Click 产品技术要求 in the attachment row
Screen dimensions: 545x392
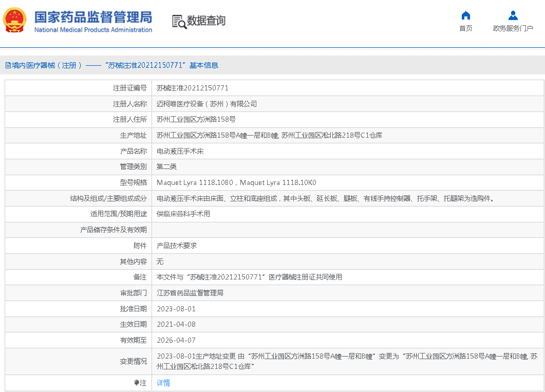click(177, 246)
